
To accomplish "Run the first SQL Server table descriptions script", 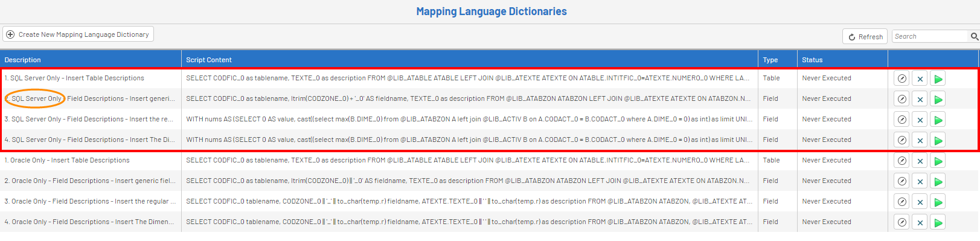I will coord(938,79).
